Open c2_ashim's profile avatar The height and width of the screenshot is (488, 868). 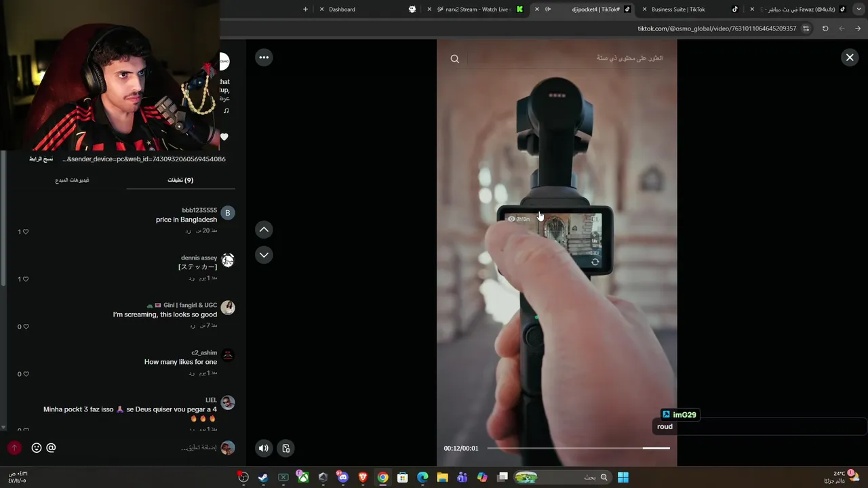[x=228, y=355]
